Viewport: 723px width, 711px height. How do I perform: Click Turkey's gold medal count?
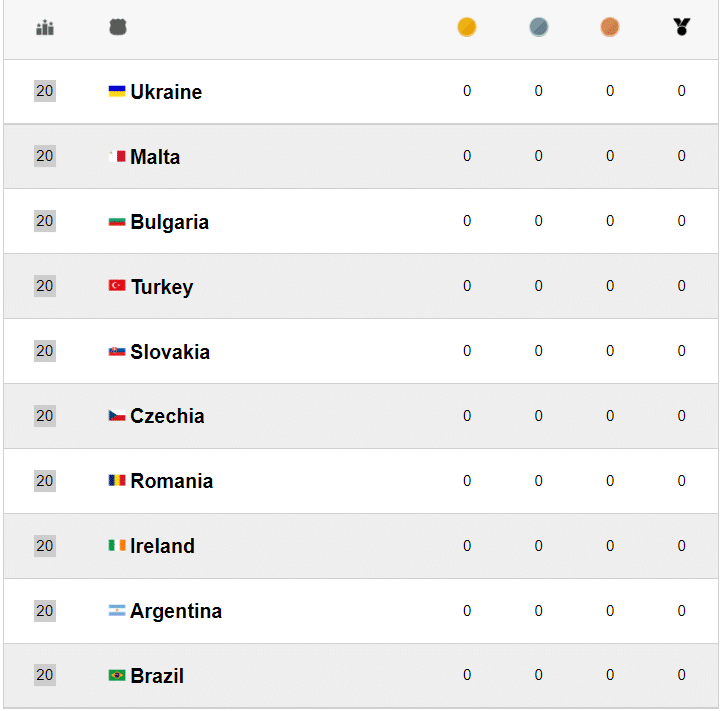click(467, 286)
